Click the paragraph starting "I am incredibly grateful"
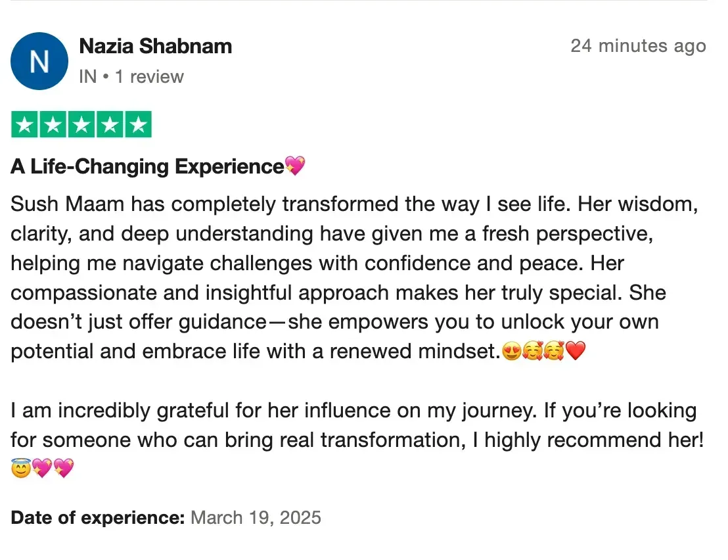 pos(353,425)
